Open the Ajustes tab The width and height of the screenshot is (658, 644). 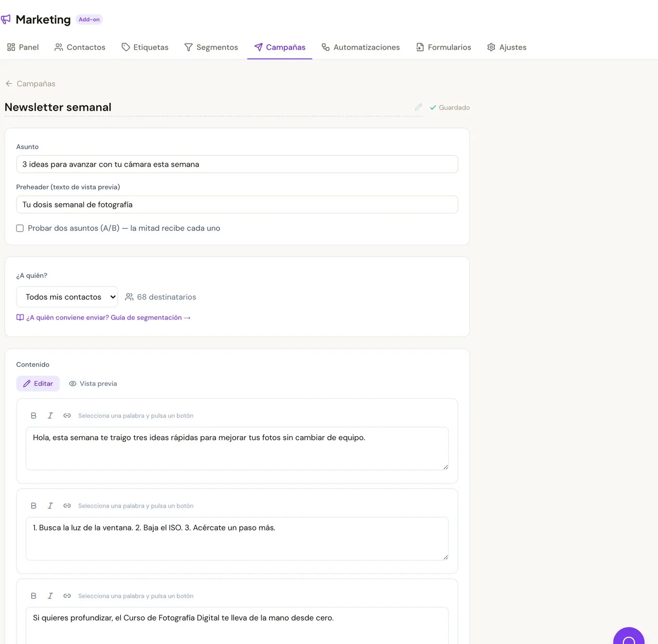point(506,47)
